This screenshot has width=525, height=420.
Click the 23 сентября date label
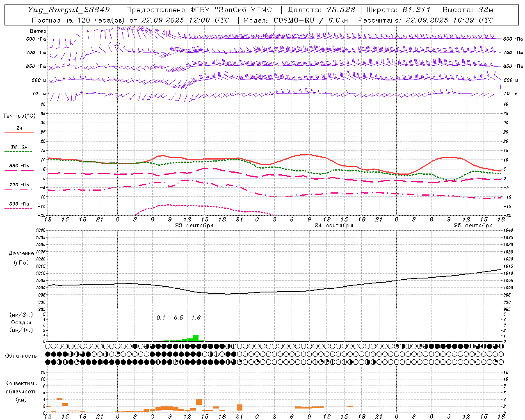click(194, 226)
